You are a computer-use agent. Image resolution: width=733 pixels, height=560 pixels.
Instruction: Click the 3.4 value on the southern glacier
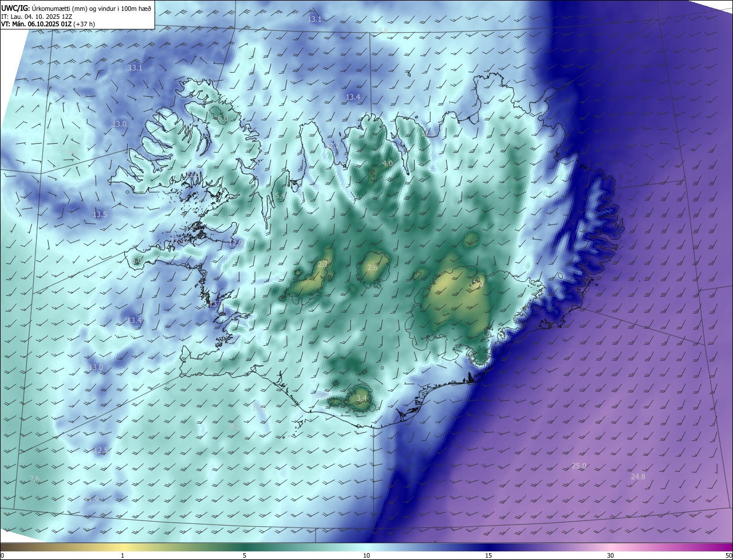[361, 398]
